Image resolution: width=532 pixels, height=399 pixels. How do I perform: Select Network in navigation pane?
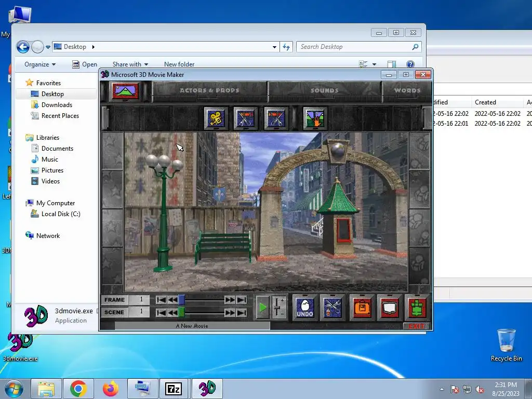(48, 235)
